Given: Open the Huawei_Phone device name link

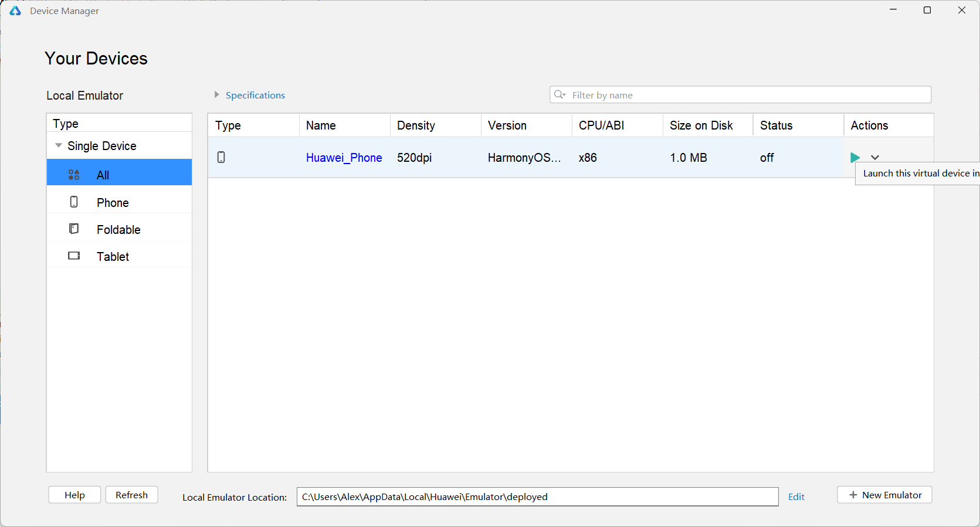Looking at the screenshot, I should click(x=344, y=158).
